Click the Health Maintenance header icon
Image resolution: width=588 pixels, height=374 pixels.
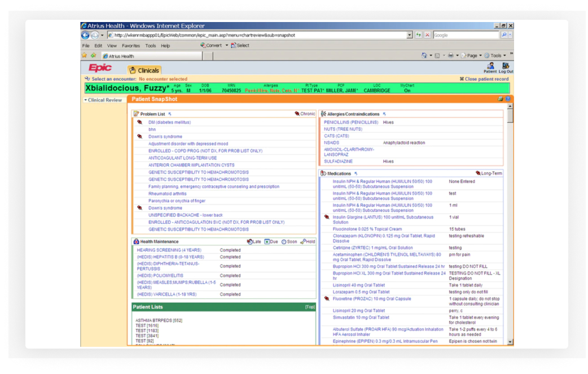[136, 242]
